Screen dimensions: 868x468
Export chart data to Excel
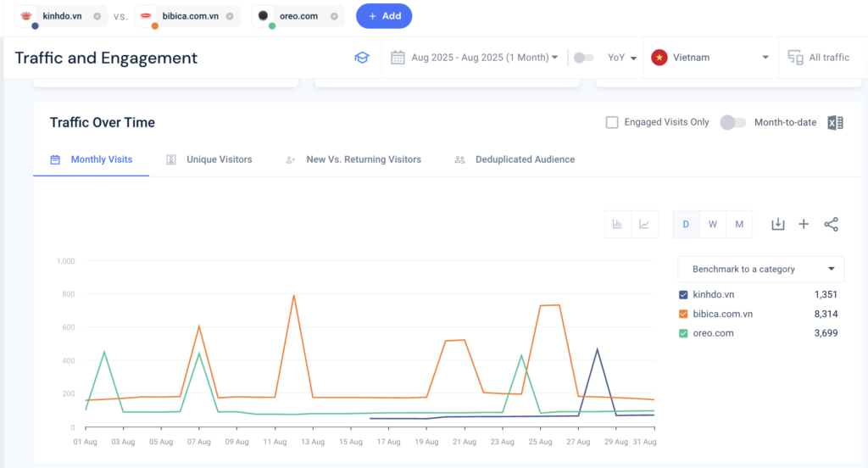coord(835,123)
